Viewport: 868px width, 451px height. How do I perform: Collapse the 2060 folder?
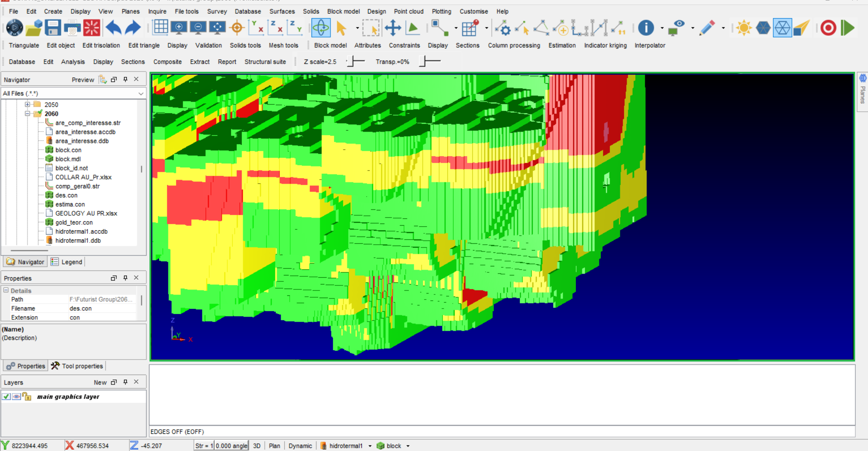(x=27, y=114)
